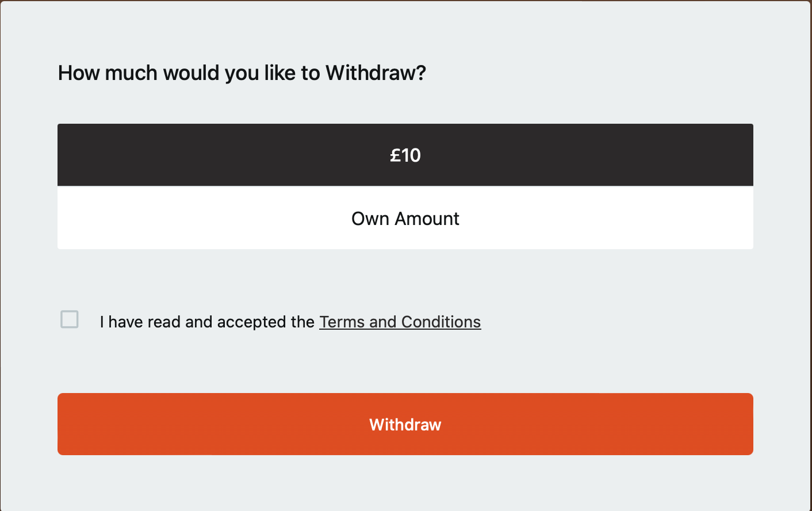This screenshot has width=812, height=511.
Task: Confirm withdrawal with the orange button
Action: (405, 424)
